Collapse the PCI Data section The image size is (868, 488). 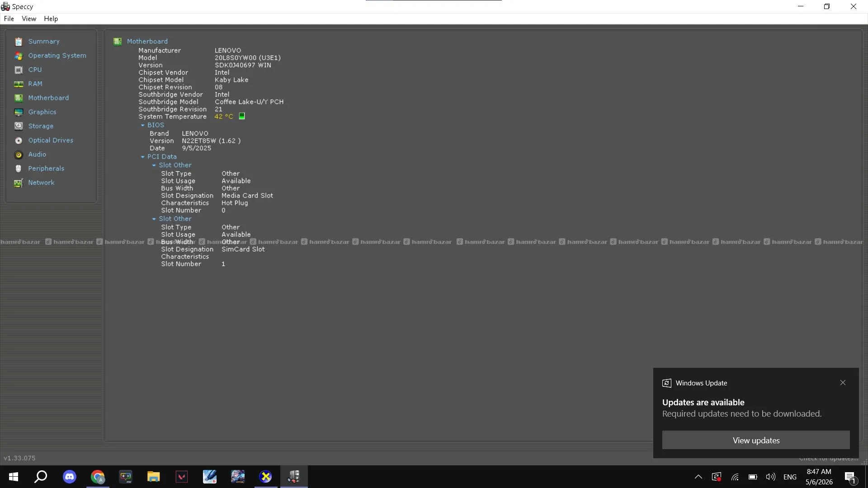(143, 157)
